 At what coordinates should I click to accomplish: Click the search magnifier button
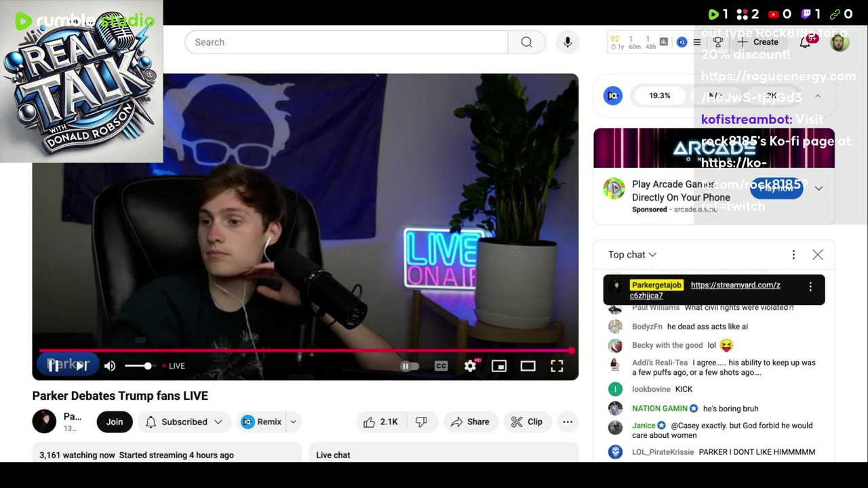(x=527, y=42)
